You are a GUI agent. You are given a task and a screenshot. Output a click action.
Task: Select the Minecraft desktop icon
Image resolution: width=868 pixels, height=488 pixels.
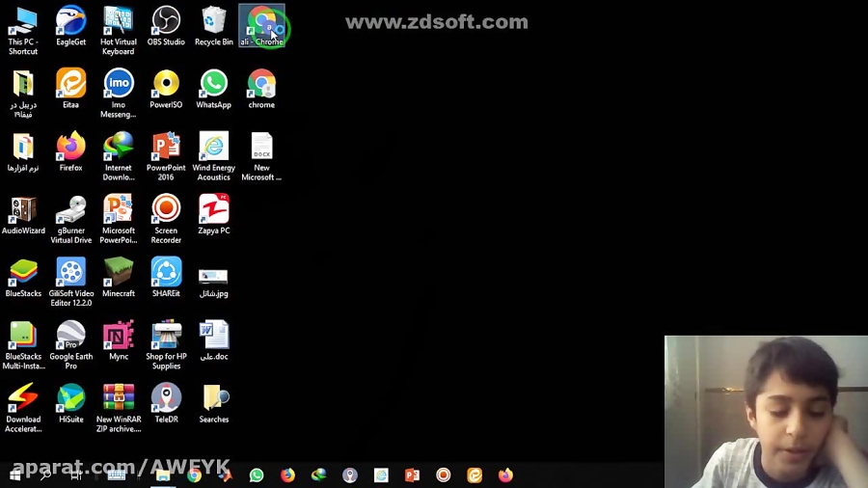coord(119,279)
